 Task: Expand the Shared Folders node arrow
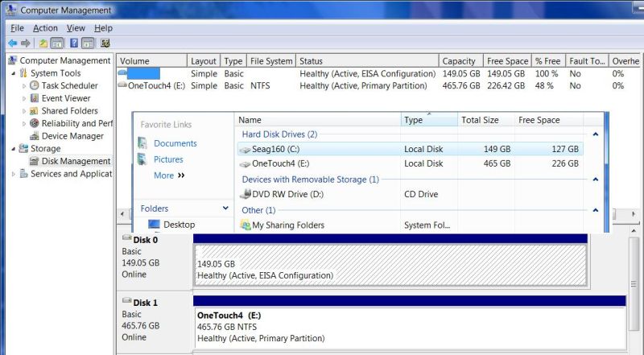coord(24,111)
